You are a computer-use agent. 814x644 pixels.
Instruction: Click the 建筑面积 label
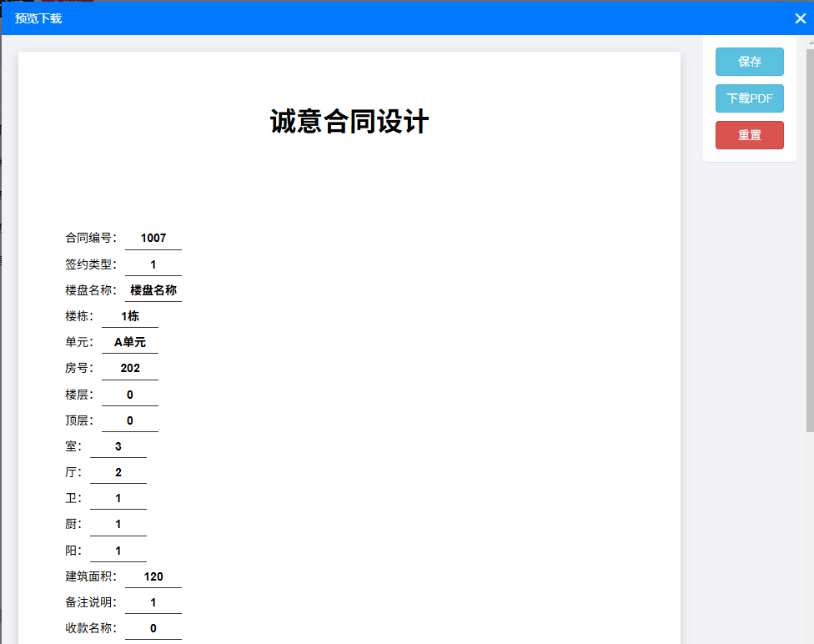[x=91, y=576]
